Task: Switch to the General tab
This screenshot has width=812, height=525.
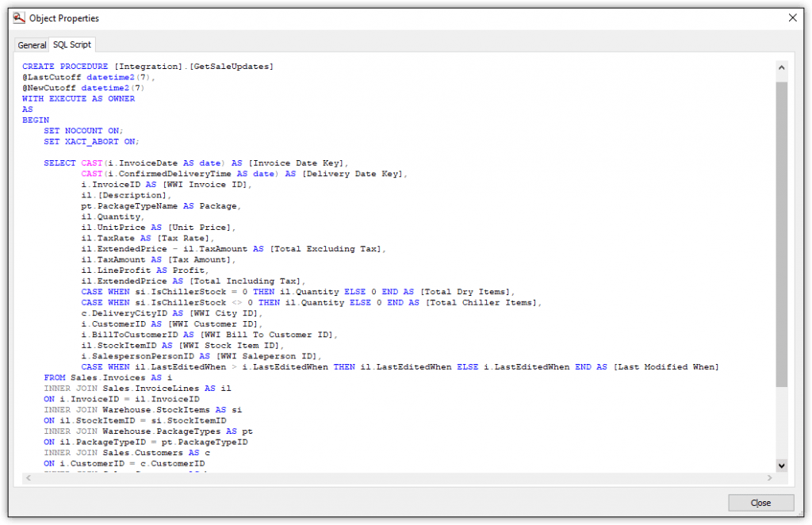Action: [x=31, y=45]
